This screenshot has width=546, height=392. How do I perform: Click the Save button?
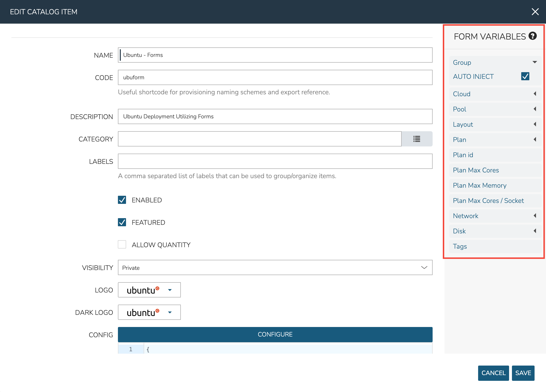523,373
